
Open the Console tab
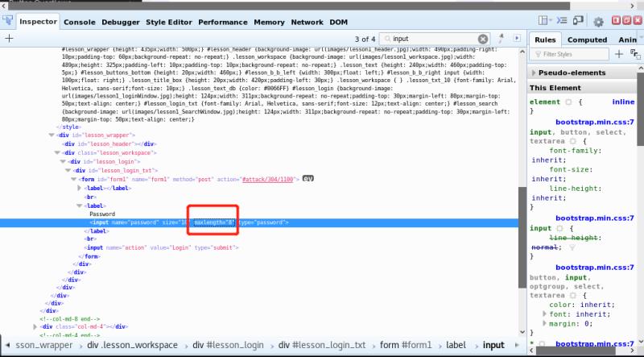[79, 23]
